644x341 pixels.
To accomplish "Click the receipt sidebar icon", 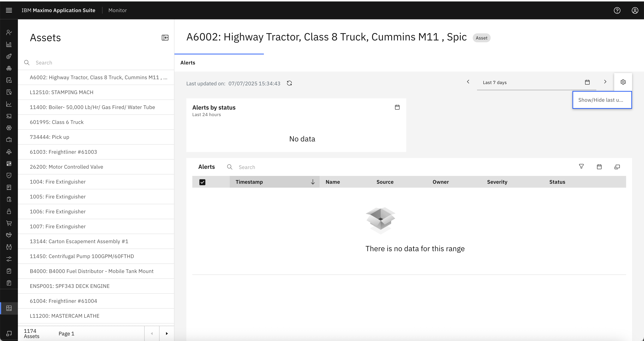I will click(9, 187).
